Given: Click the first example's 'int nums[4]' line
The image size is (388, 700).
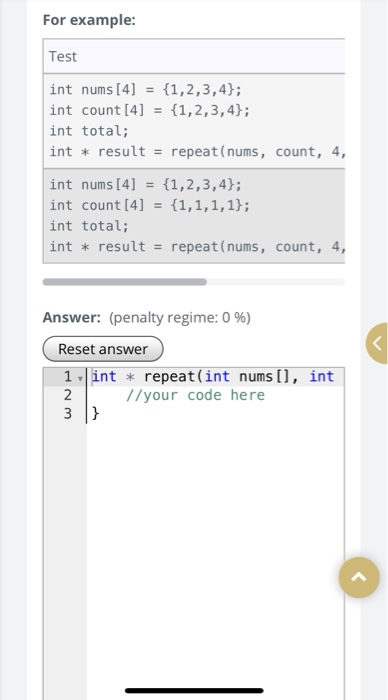Looking at the screenshot, I should point(146,90).
